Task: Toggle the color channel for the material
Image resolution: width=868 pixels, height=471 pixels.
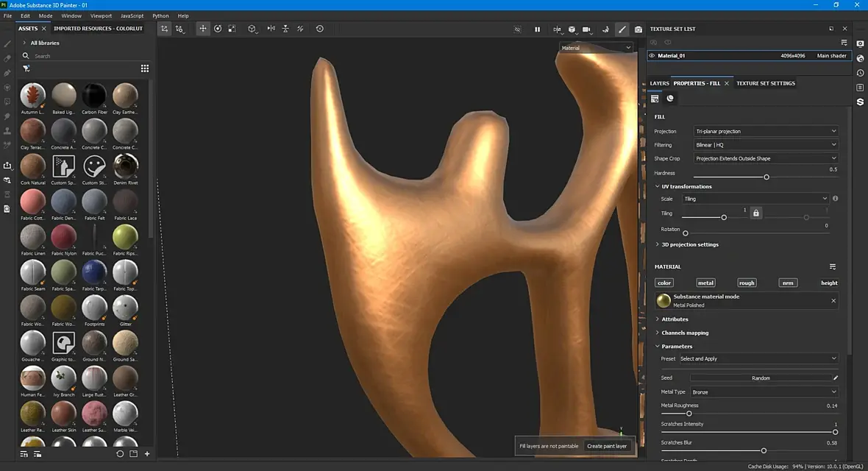Action: click(664, 283)
